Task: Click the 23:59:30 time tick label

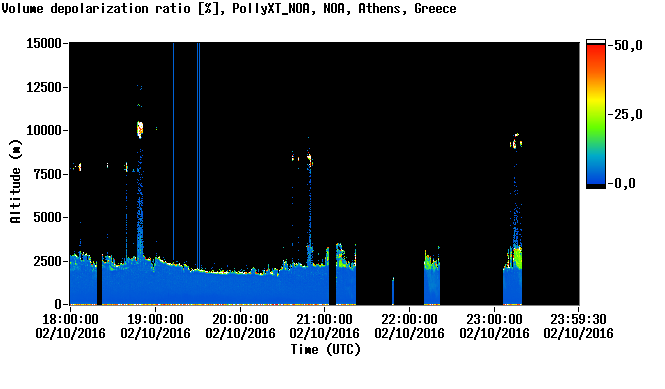Action: 578,319
